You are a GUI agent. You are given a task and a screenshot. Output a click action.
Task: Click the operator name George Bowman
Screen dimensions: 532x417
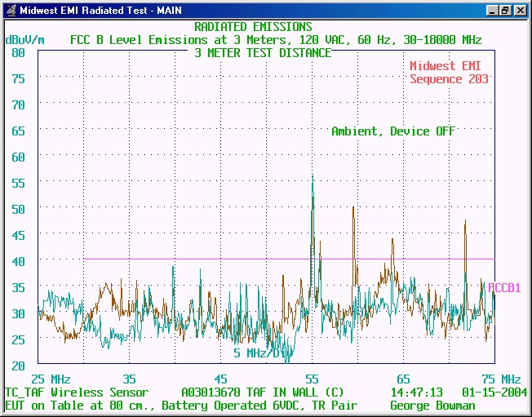point(432,406)
